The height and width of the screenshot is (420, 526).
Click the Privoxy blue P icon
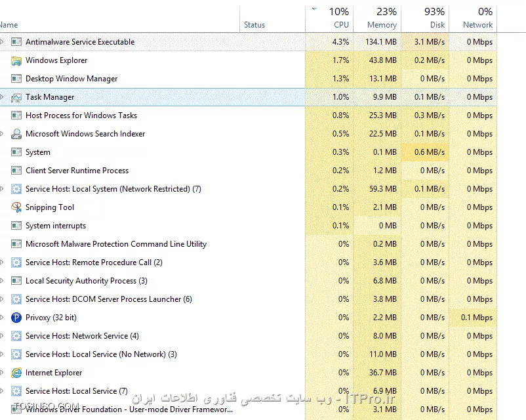(16, 318)
